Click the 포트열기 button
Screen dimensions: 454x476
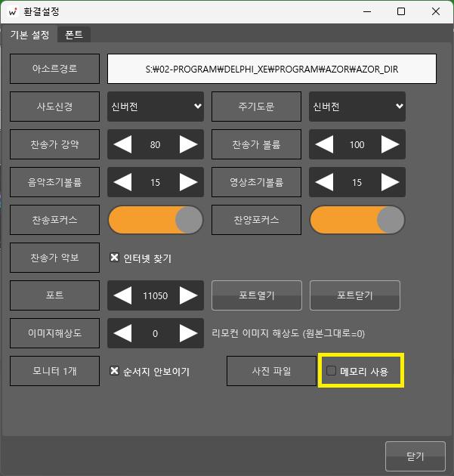tap(257, 295)
